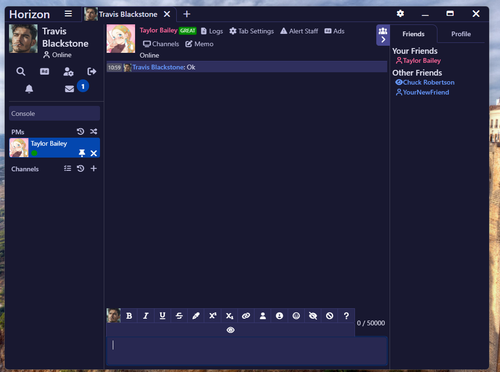Insert a user tag with person icon
The image size is (500, 372).
263,316
